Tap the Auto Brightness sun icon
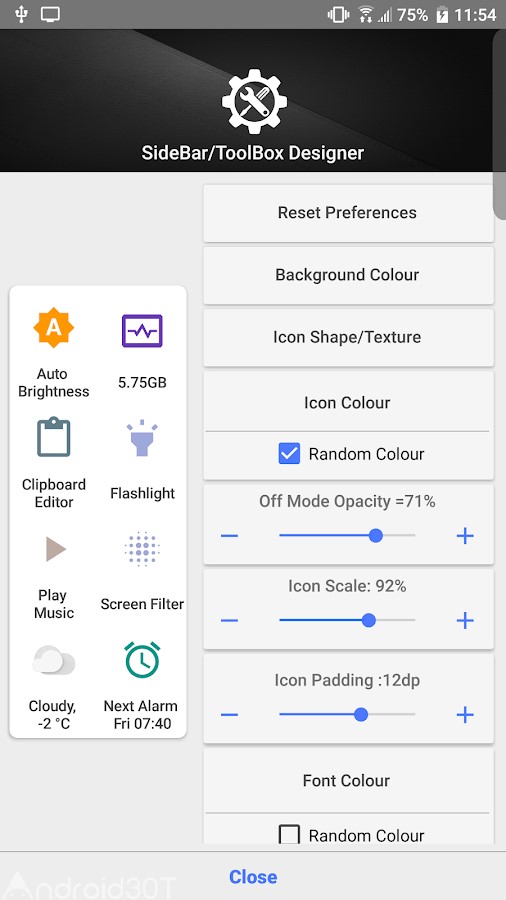 (x=53, y=327)
